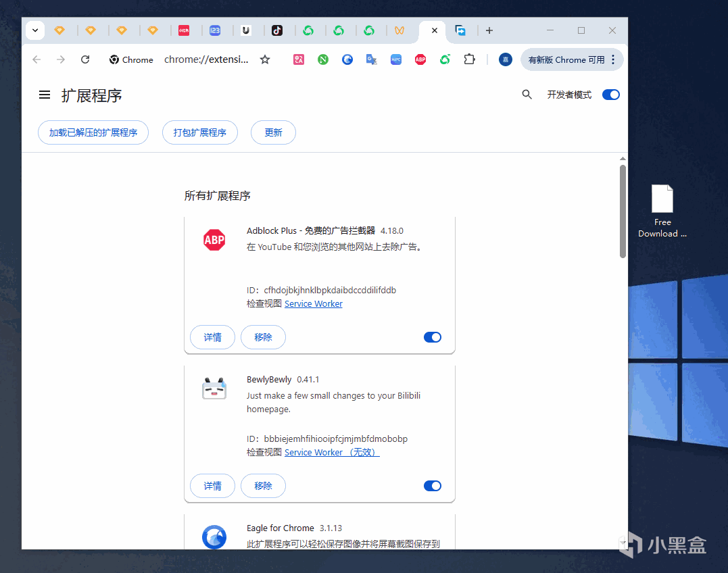Click the chrome://extensi... address bar
This screenshot has height=573, width=728.
(x=206, y=59)
